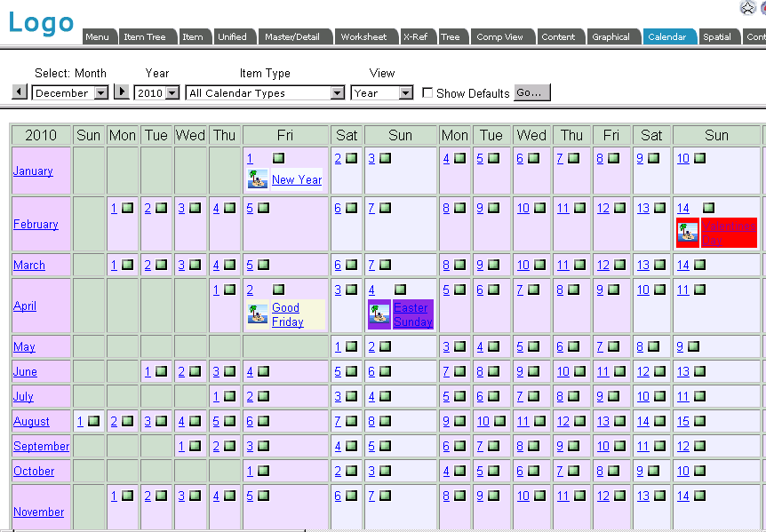This screenshot has width=766, height=532.
Task: Click the New Year holiday icon
Action: tap(258, 179)
